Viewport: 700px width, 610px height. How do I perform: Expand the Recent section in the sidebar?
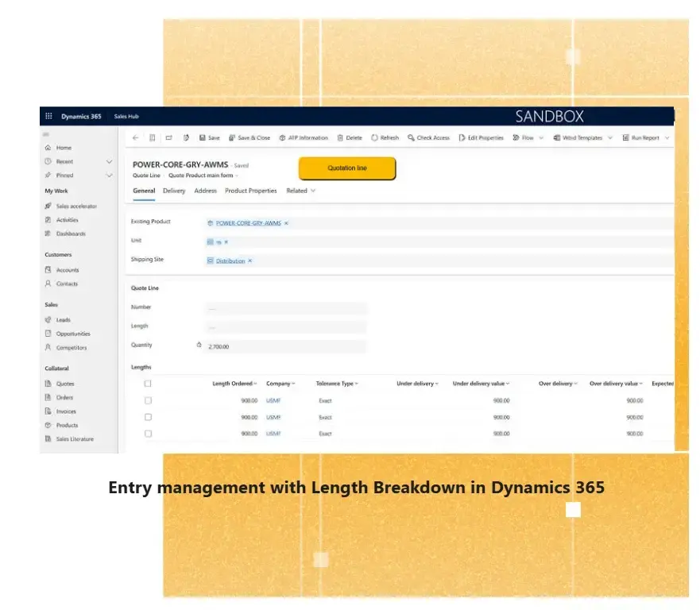click(x=109, y=161)
